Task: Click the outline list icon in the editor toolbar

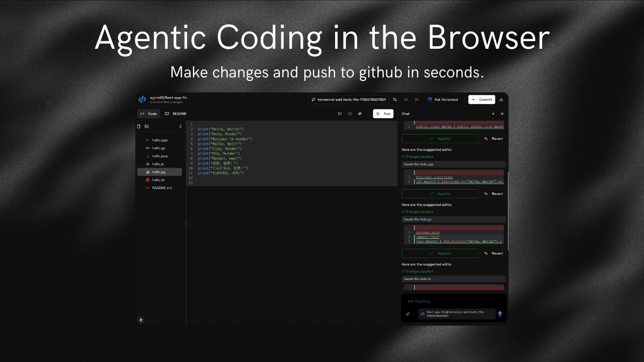Action: pyautogui.click(x=340, y=114)
